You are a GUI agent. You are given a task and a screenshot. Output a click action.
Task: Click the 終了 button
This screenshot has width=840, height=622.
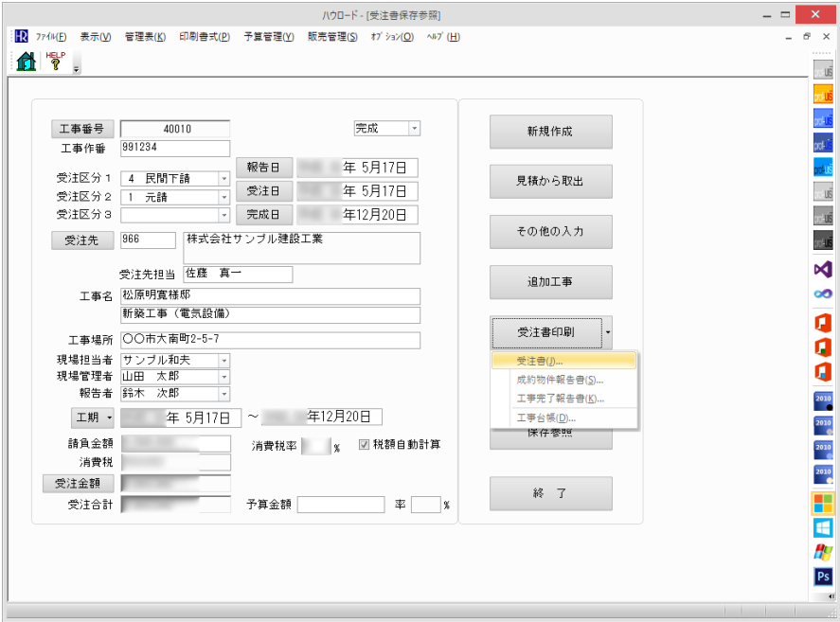click(550, 493)
